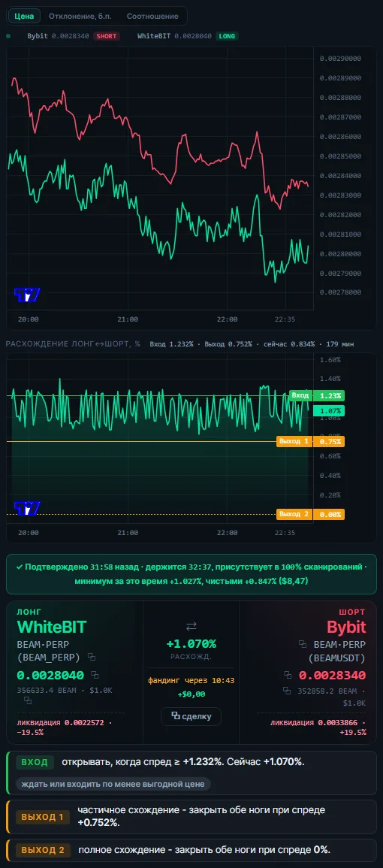
Task: Click the copy сделку button
Action: tap(191, 716)
